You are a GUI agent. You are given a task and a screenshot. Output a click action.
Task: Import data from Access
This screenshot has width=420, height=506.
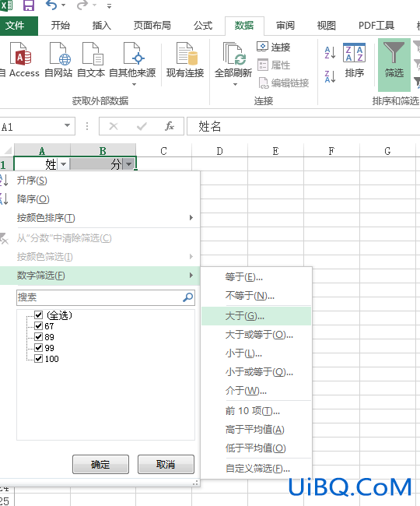(x=20, y=61)
